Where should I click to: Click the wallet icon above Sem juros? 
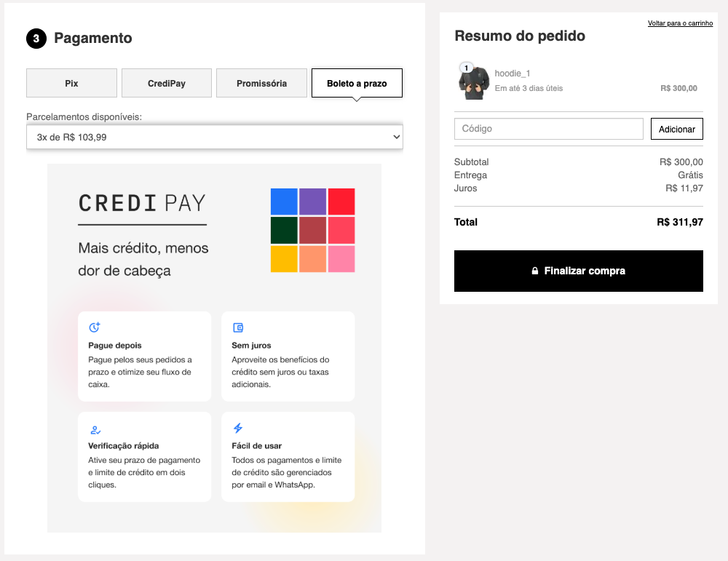[238, 327]
